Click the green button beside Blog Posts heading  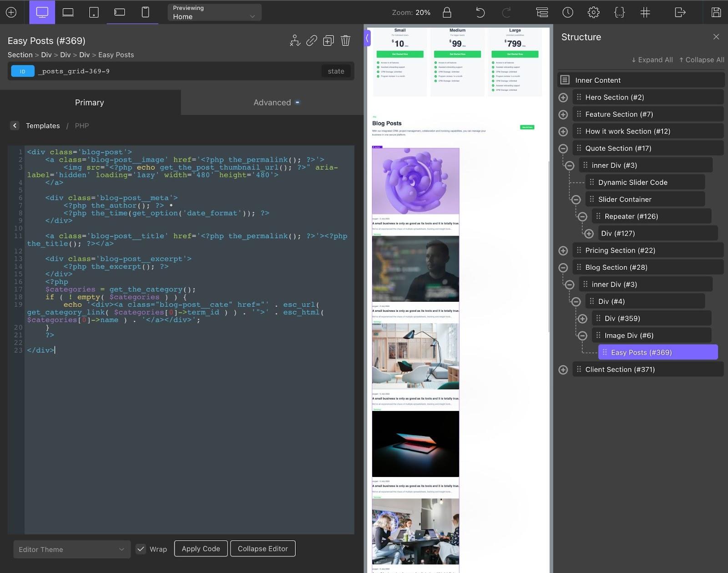527,127
